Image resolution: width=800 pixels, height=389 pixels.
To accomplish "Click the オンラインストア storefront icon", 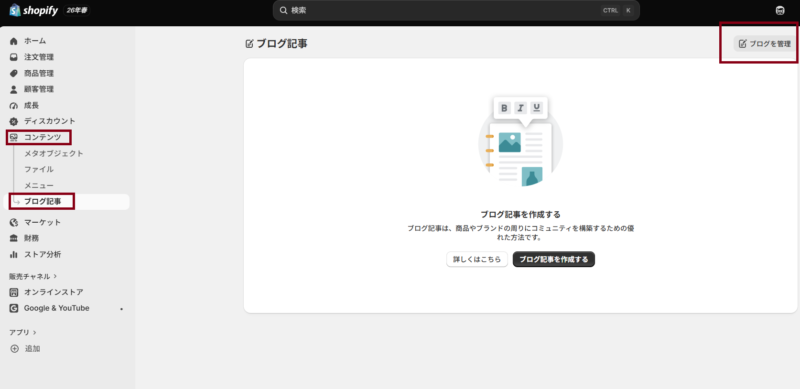I will (14, 293).
